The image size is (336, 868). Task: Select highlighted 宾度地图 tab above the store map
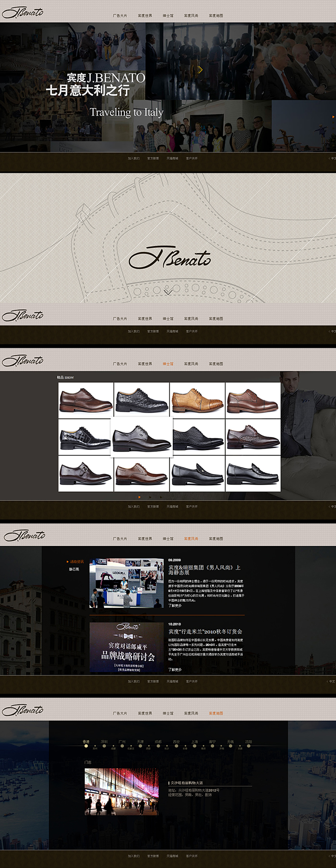(216, 713)
